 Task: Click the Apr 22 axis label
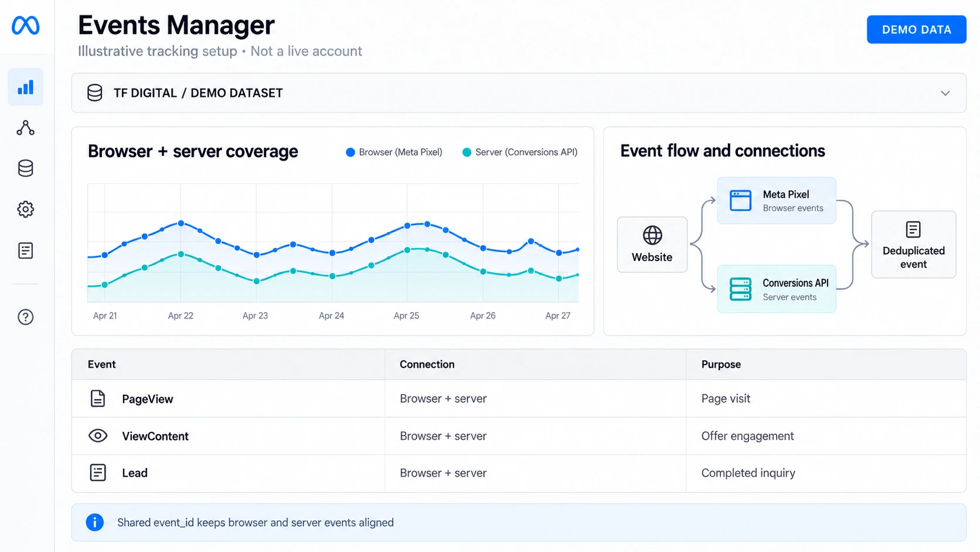click(x=181, y=316)
